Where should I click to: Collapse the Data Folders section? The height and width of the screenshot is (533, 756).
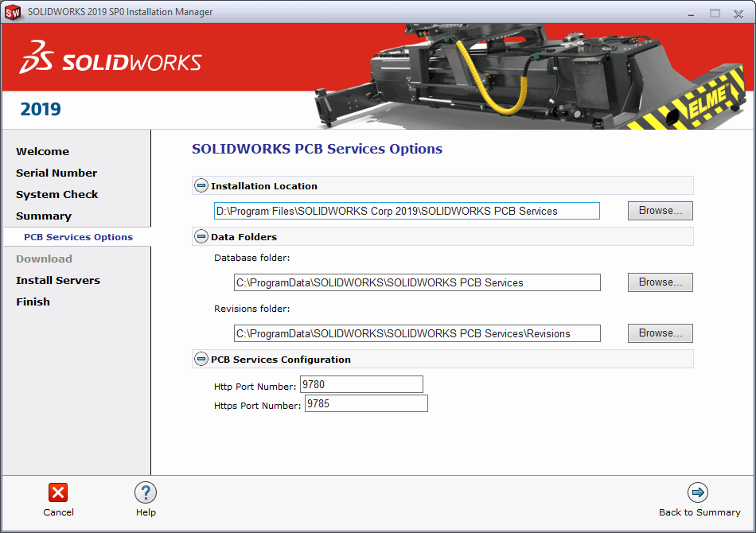tap(201, 236)
